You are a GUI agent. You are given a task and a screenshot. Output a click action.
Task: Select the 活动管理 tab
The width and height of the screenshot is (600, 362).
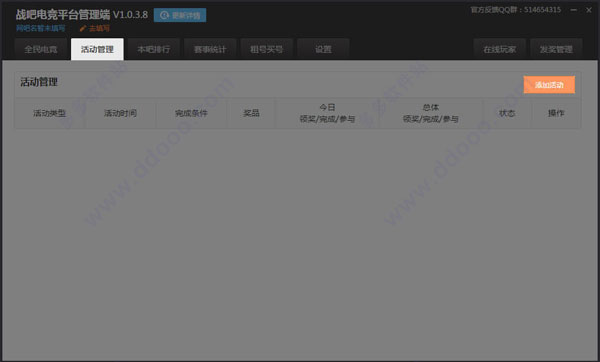pyautogui.click(x=97, y=49)
